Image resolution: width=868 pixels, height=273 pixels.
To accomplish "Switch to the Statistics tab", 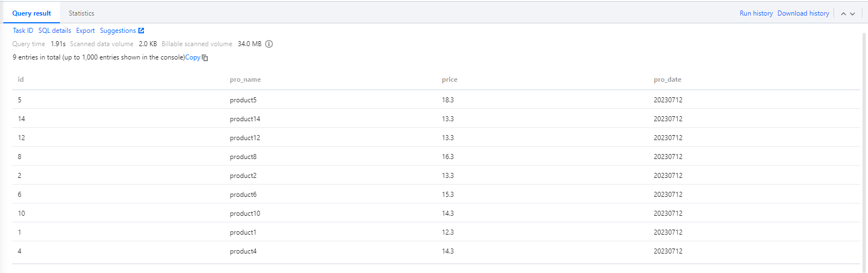I will click(81, 13).
